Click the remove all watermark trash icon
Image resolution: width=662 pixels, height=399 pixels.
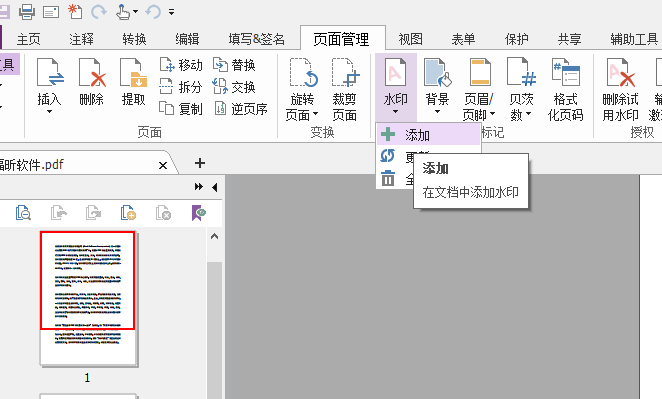pyautogui.click(x=388, y=178)
